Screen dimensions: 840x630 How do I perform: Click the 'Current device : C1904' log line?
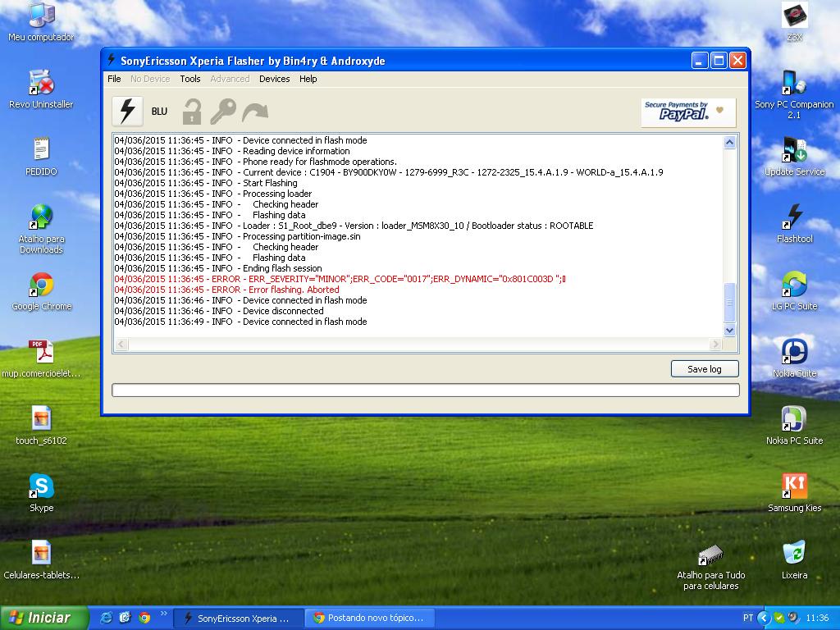tap(388, 172)
